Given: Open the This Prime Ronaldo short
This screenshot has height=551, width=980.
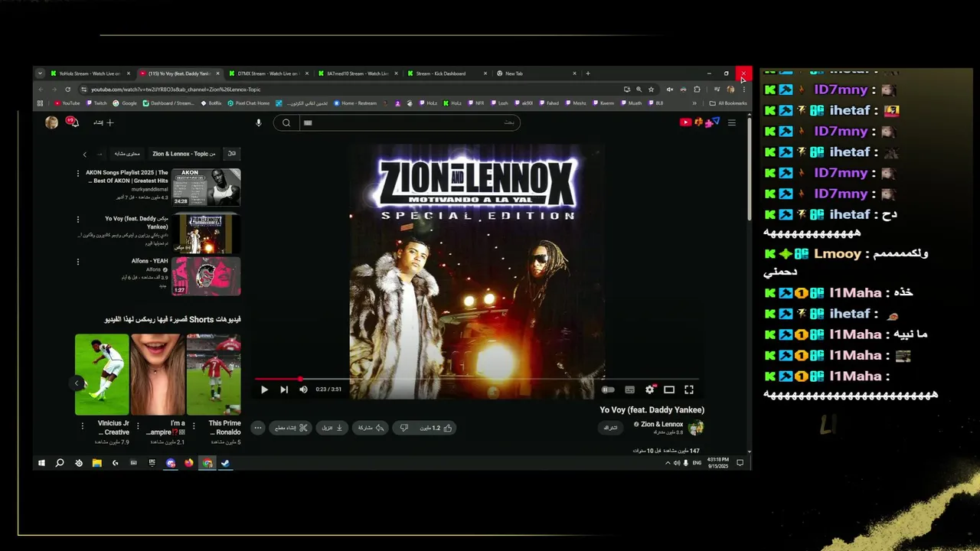Looking at the screenshot, I should [x=214, y=374].
